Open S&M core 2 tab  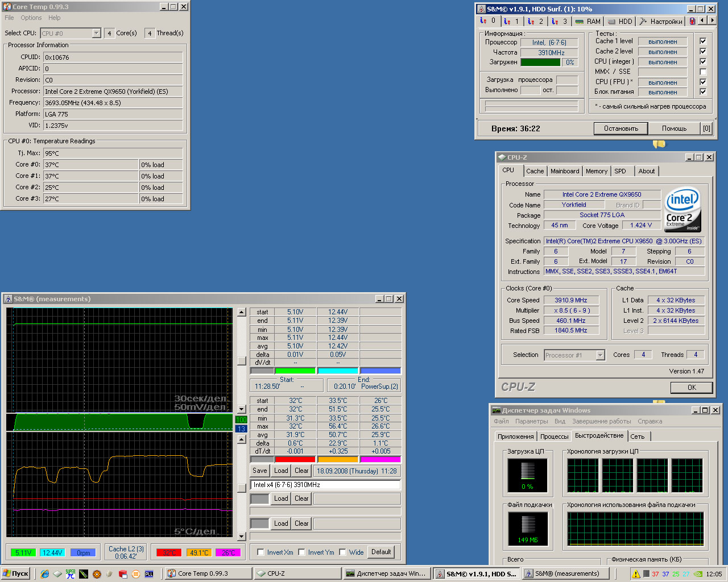pos(536,21)
